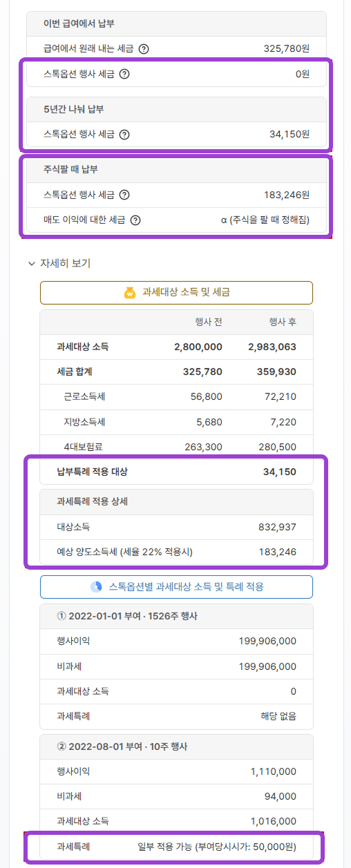Click help icon next to 매도 이익에 대한 세금
The image size is (351, 868).
click(135, 220)
